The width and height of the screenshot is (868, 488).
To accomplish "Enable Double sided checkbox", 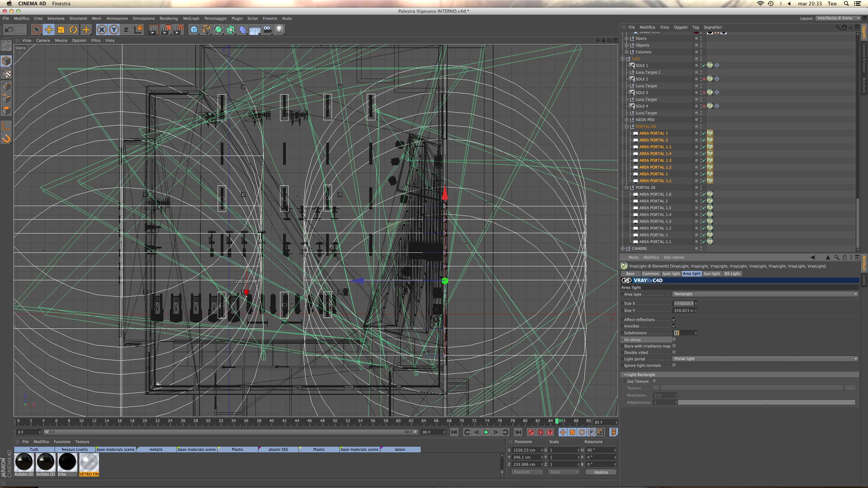I will (674, 352).
